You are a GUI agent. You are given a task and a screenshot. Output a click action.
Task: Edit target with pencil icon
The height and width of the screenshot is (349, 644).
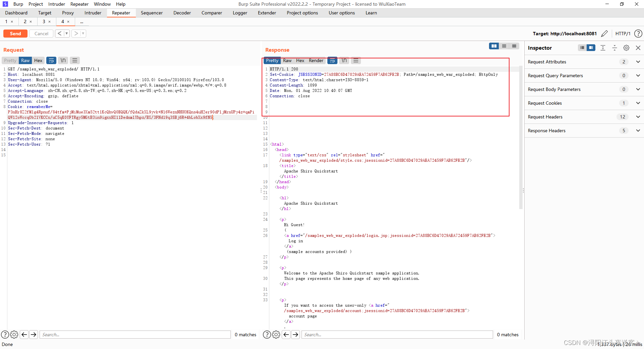[x=604, y=34]
